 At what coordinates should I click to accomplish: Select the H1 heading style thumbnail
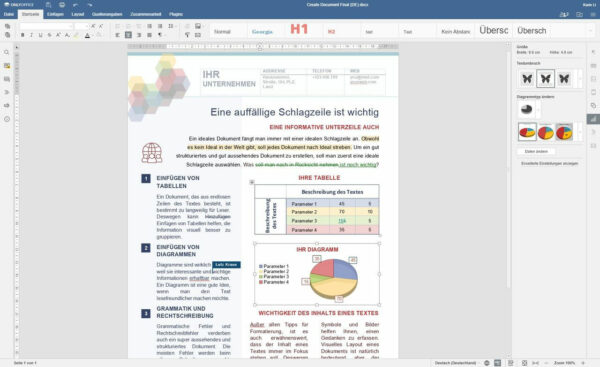coord(299,29)
